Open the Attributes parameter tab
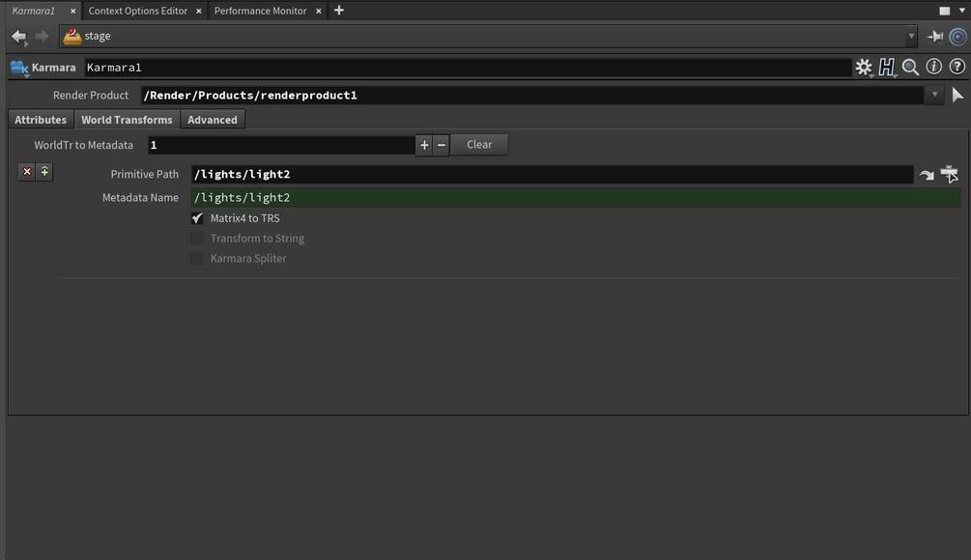The width and height of the screenshot is (971, 560). click(x=41, y=120)
